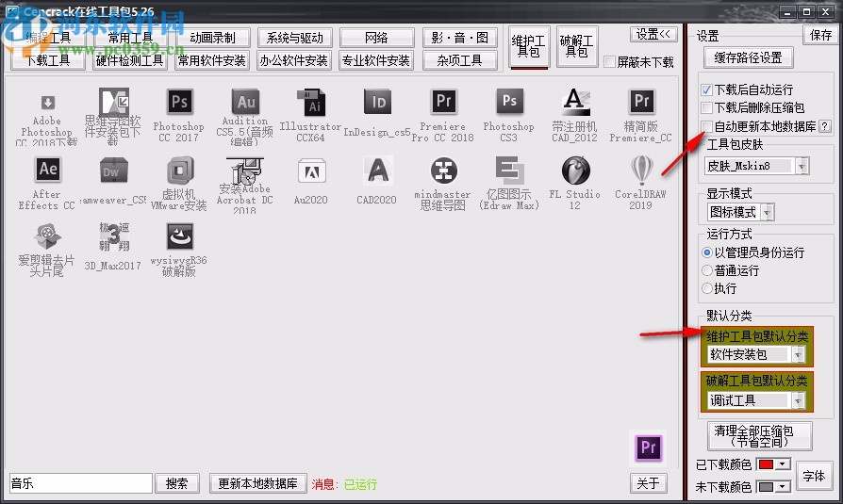Click the purple Pr icon near About
This screenshot has height=504, width=843.
pyautogui.click(x=648, y=448)
